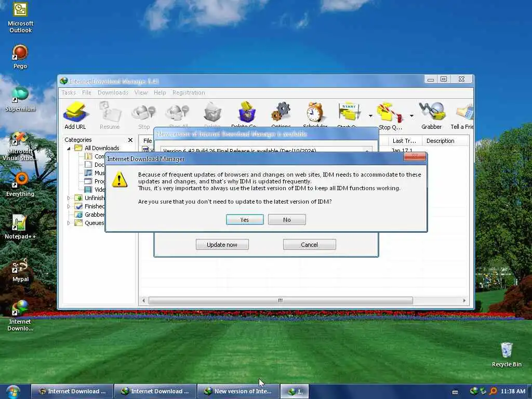Click the Windows Start button
532x399 pixels.
[13, 392]
